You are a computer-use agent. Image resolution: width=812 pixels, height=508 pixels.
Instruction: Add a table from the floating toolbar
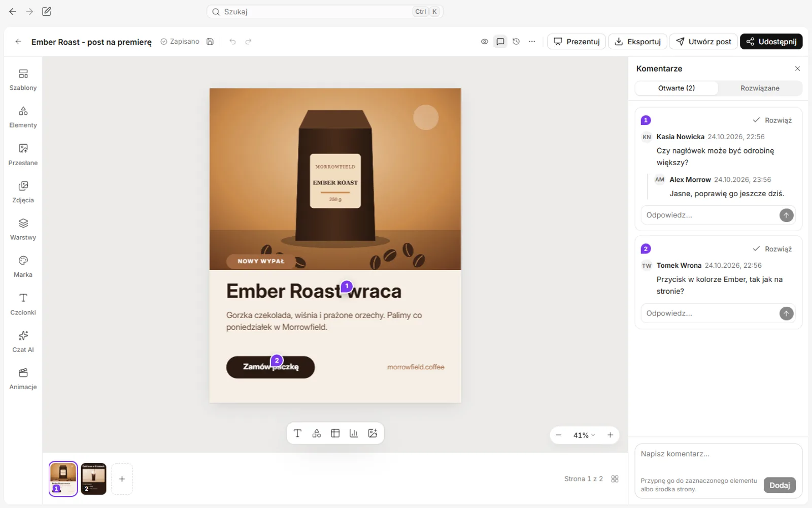pyautogui.click(x=335, y=433)
